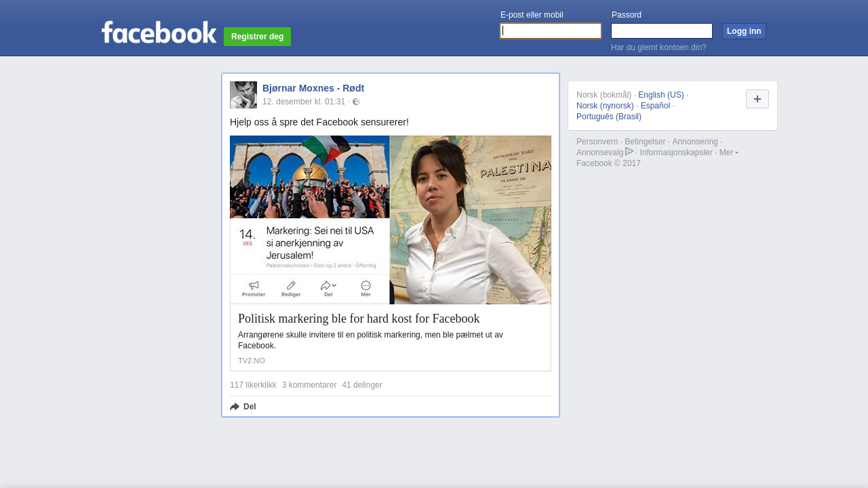Click Facebook © 2017 text

click(x=608, y=163)
